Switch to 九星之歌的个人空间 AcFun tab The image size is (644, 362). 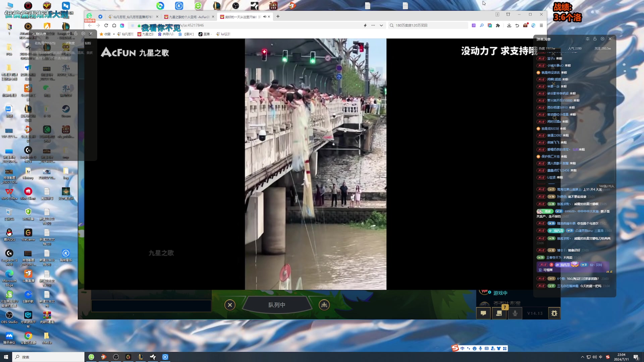click(189, 17)
